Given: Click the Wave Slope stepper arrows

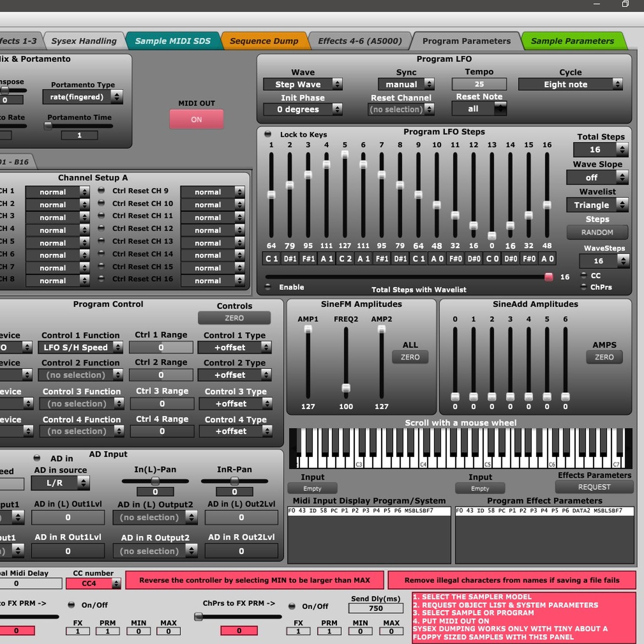Looking at the screenshot, I should click(x=622, y=177).
